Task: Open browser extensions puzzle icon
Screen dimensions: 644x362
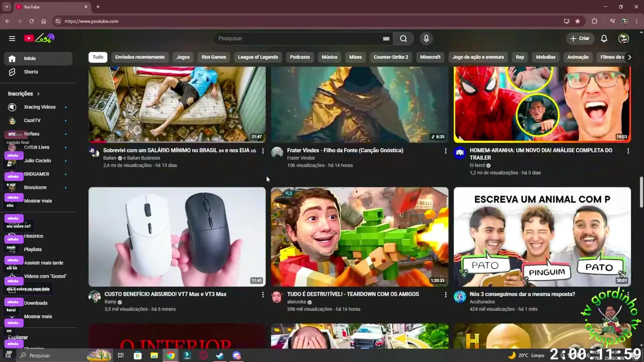Action: click(595, 21)
